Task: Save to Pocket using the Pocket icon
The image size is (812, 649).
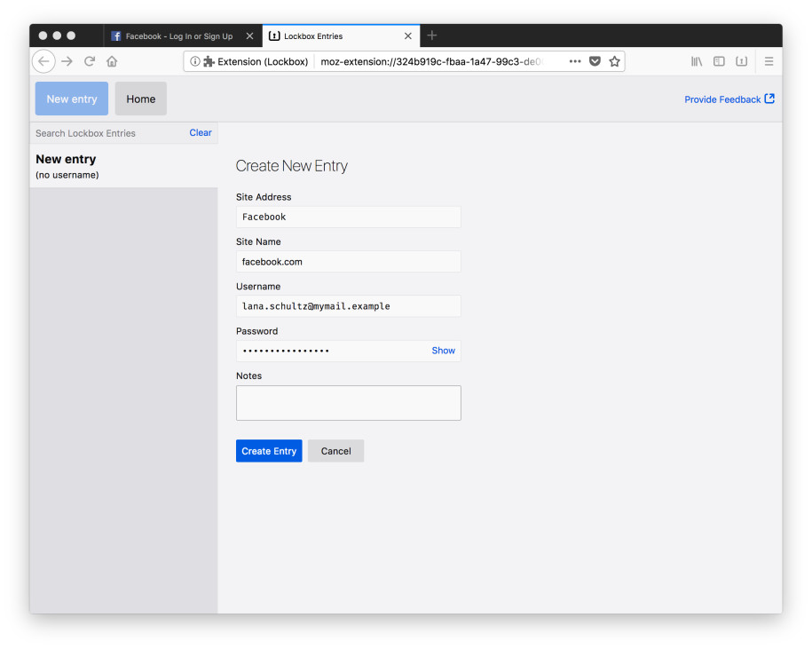Action: click(x=595, y=61)
